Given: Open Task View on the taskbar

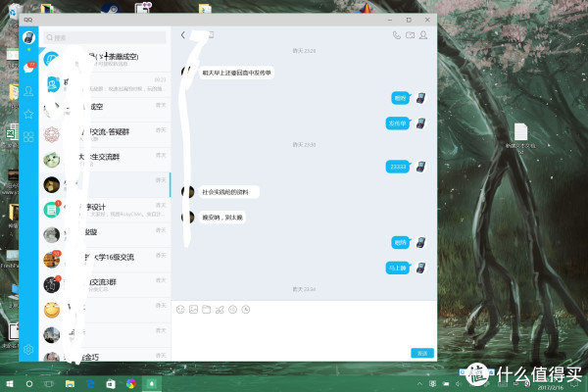Looking at the screenshot, I should coord(49,384).
